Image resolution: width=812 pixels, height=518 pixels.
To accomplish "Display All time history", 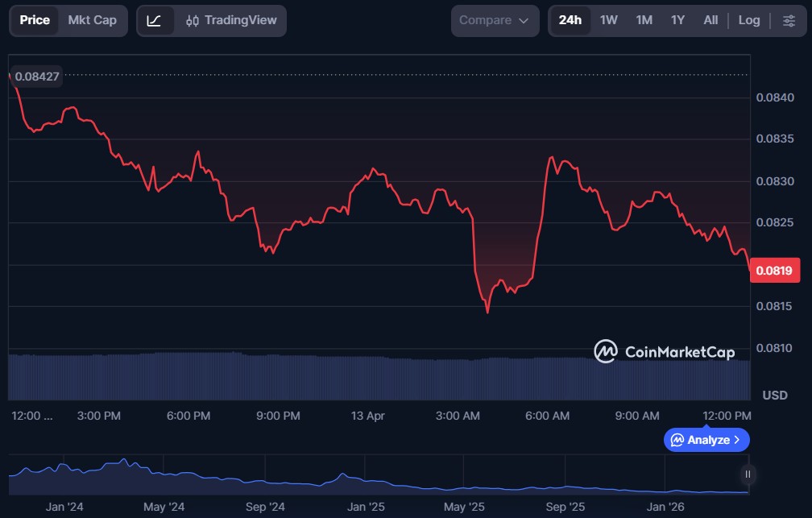I will (710, 20).
